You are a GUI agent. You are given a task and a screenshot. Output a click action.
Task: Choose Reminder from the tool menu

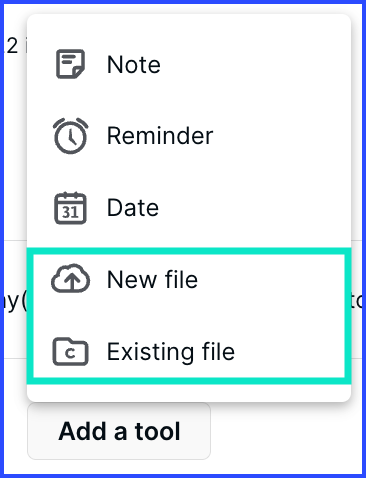(x=189, y=136)
